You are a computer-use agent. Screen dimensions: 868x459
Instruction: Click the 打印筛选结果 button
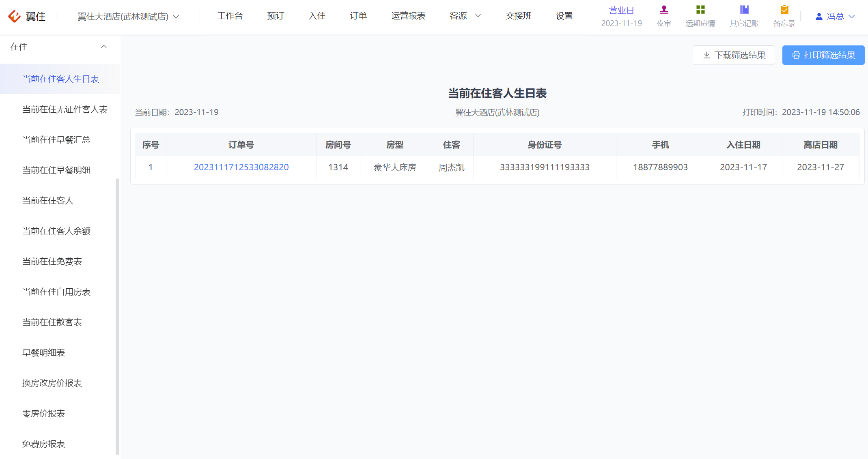823,55
